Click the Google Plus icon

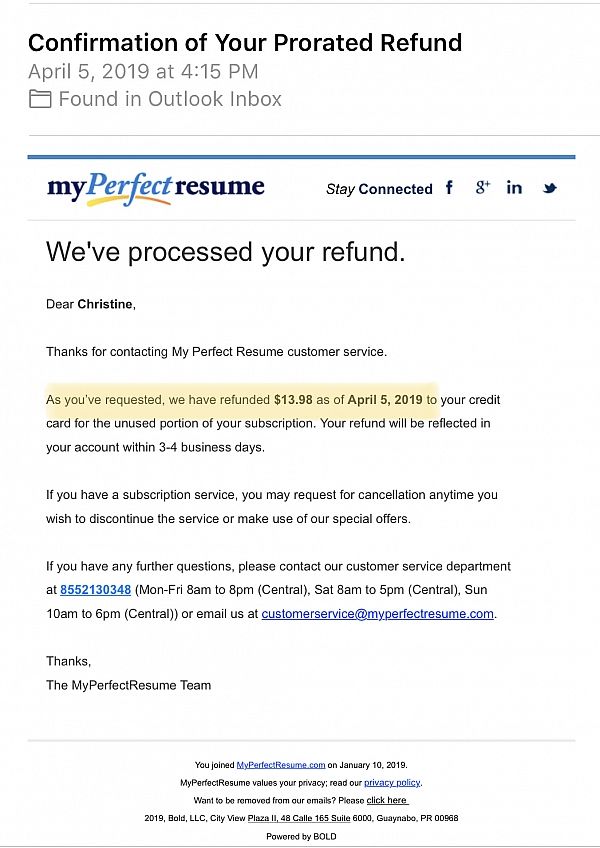tap(483, 188)
